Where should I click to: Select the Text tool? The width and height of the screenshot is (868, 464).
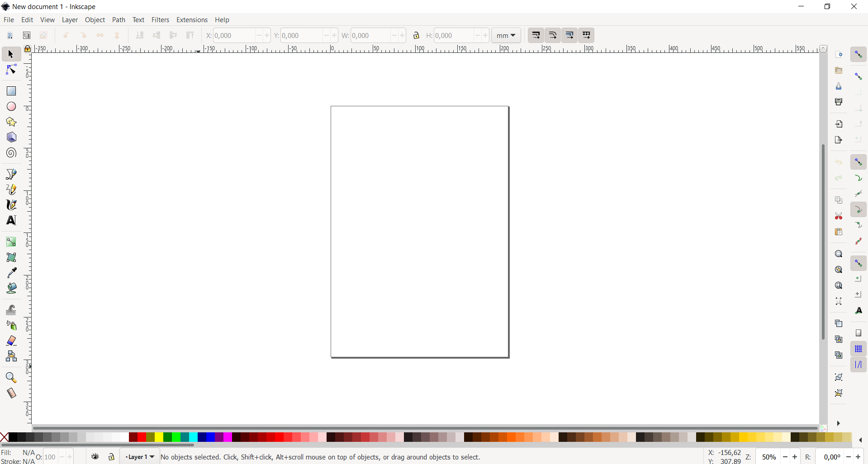click(11, 220)
